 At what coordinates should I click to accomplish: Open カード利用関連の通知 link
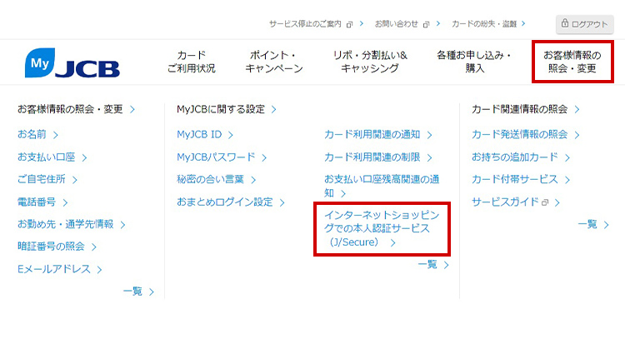372,135
